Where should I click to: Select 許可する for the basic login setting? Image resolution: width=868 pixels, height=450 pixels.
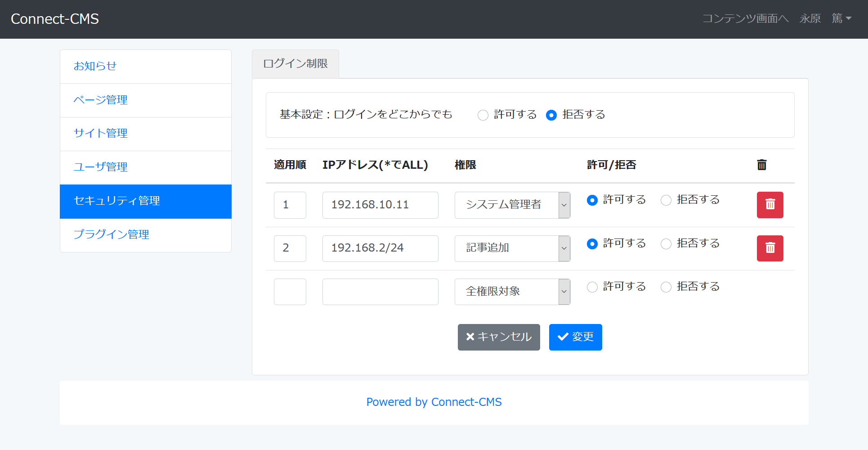tap(483, 115)
